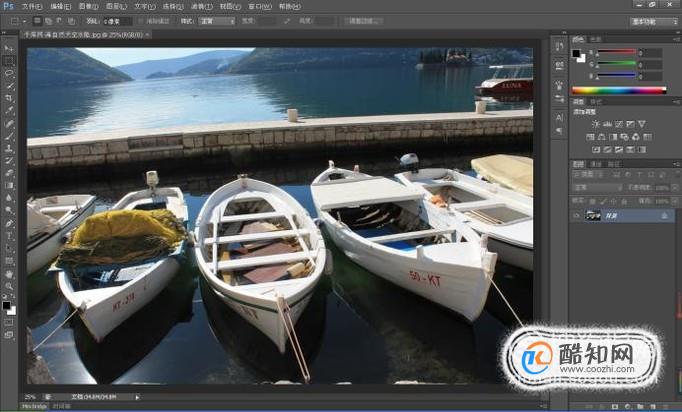Open the Adjustments panel flyout menu
The width and height of the screenshot is (682, 412).
(676, 102)
